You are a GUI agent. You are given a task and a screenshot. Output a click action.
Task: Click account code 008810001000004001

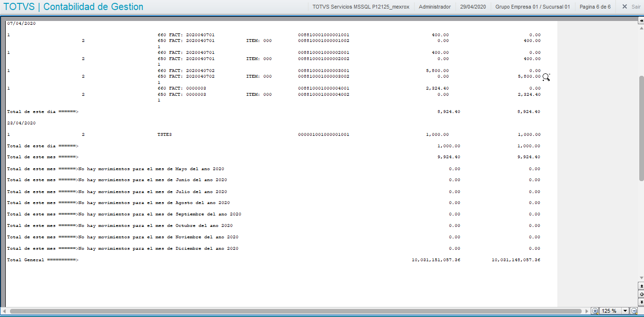[x=324, y=88]
